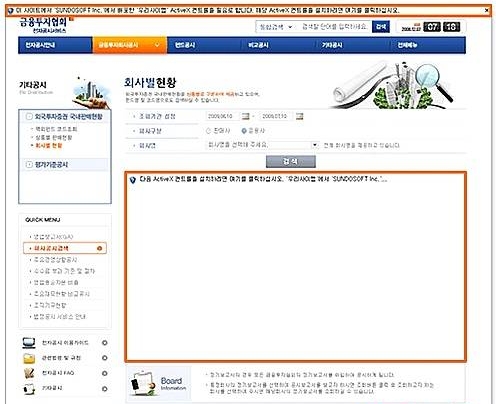Open the first blue main navigation tab
Screen dimensions: 496x404
55,45
